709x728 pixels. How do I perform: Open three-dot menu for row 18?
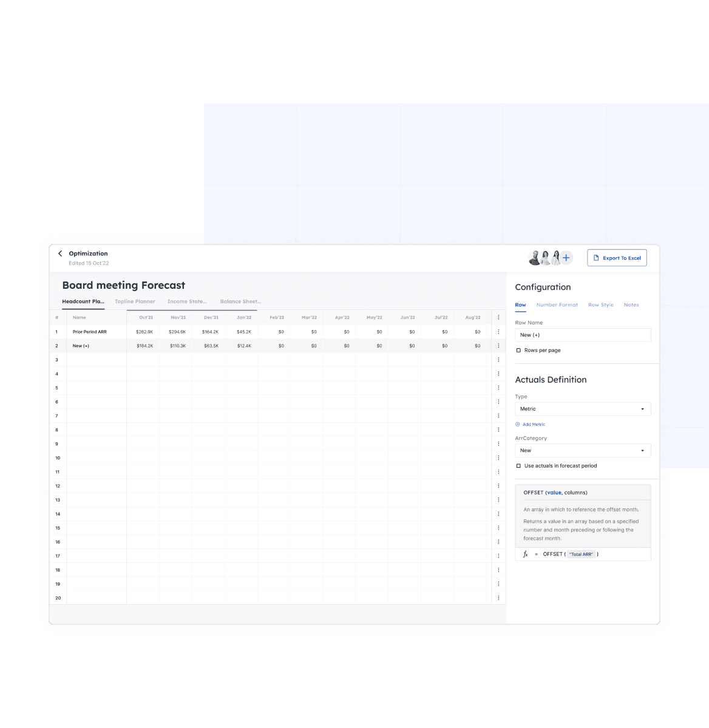click(x=498, y=570)
